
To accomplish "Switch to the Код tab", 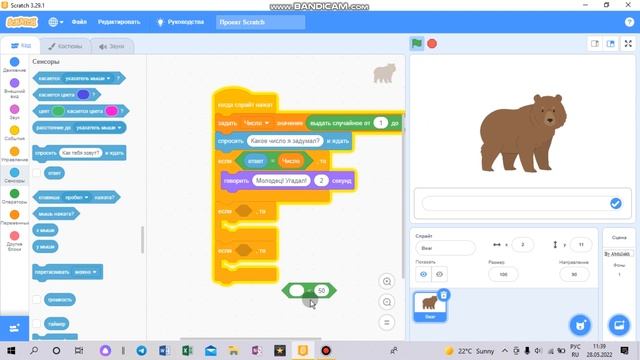I will coord(21,46).
